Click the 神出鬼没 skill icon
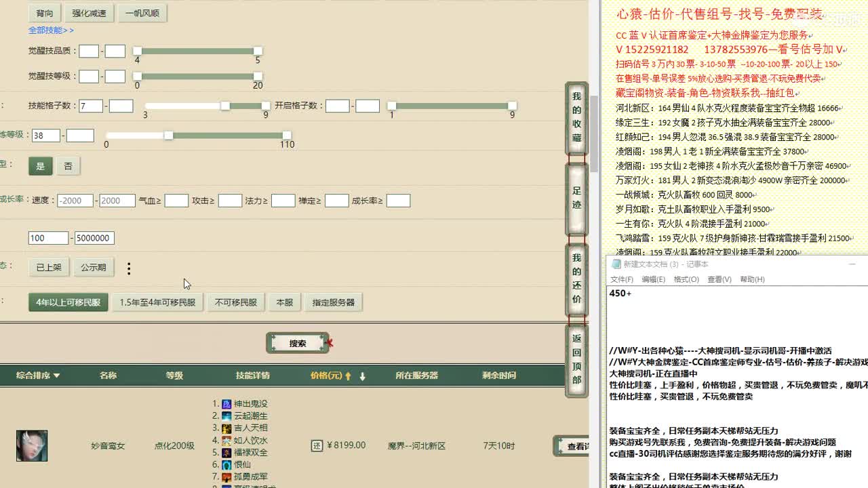868x488 pixels. [x=226, y=404]
